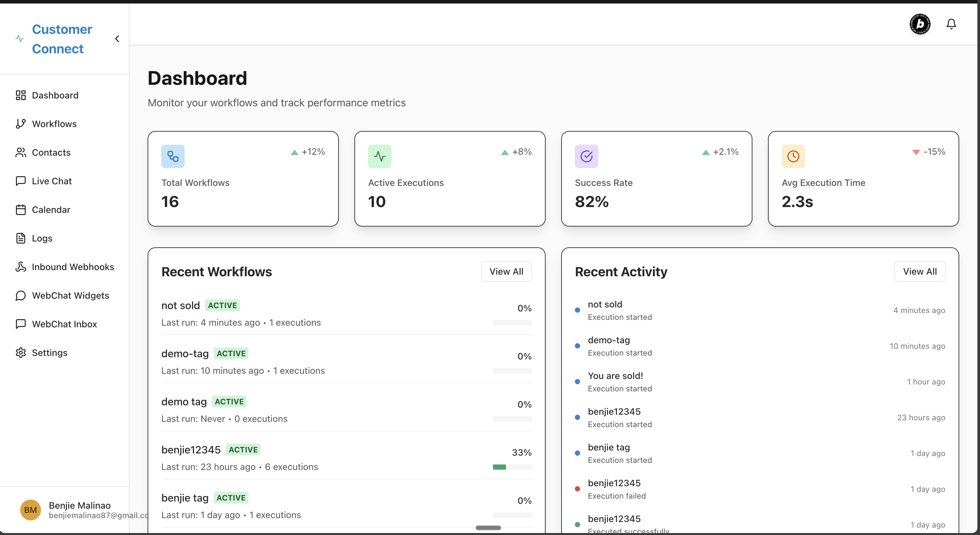
Task: Open the benjie12345 workflow row
Action: 191,450
